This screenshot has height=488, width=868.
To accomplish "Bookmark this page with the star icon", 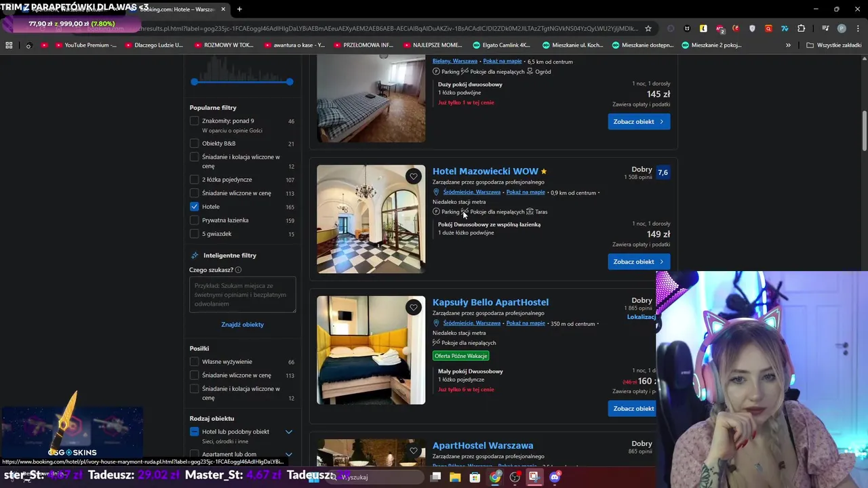I will click(x=648, y=28).
